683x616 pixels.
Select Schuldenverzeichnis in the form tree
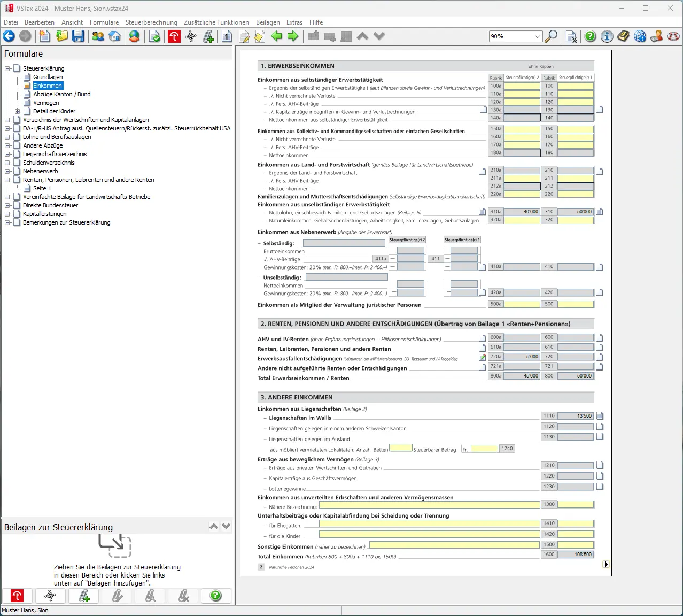49,163
